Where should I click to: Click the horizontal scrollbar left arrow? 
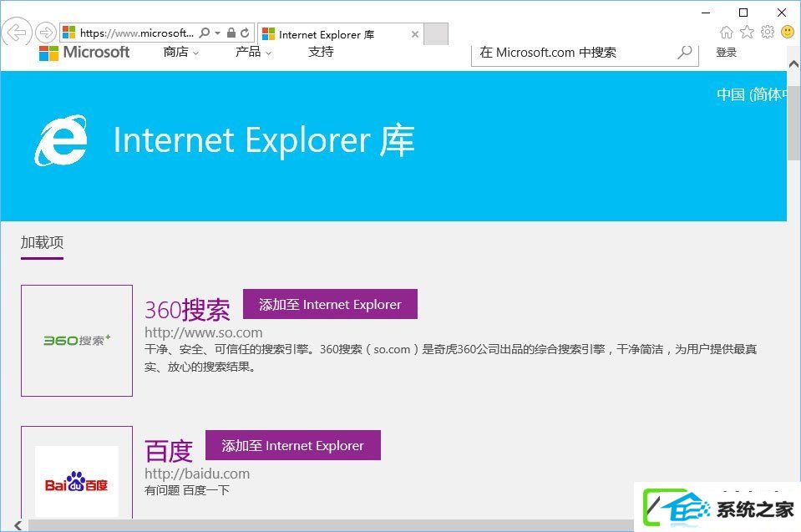coord(18,525)
